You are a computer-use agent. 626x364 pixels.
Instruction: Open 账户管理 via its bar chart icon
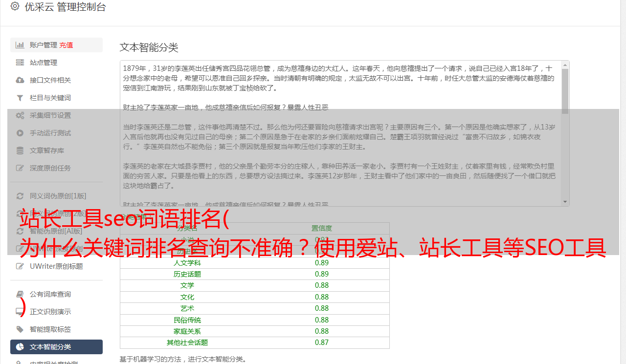tap(20, 45)
